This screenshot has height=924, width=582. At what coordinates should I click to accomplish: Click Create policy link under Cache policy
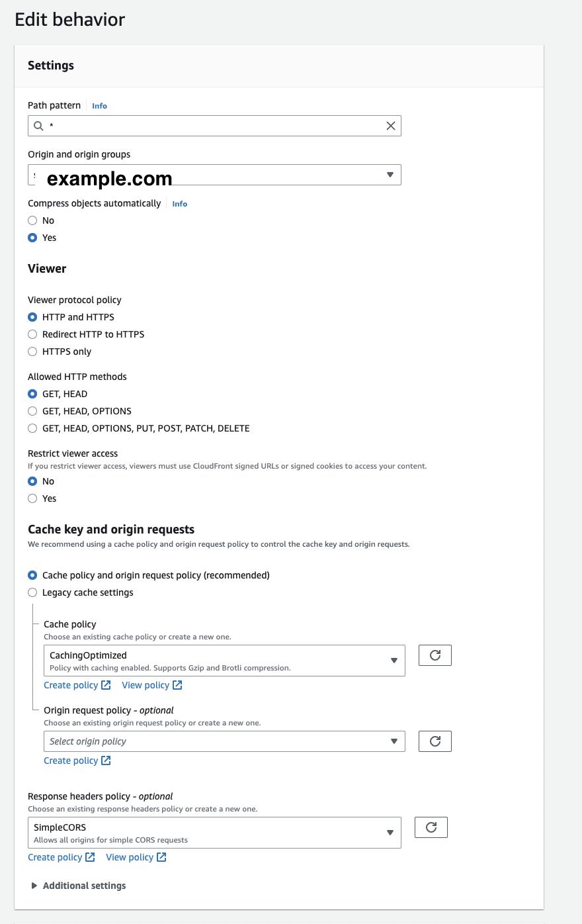(71, 685)
